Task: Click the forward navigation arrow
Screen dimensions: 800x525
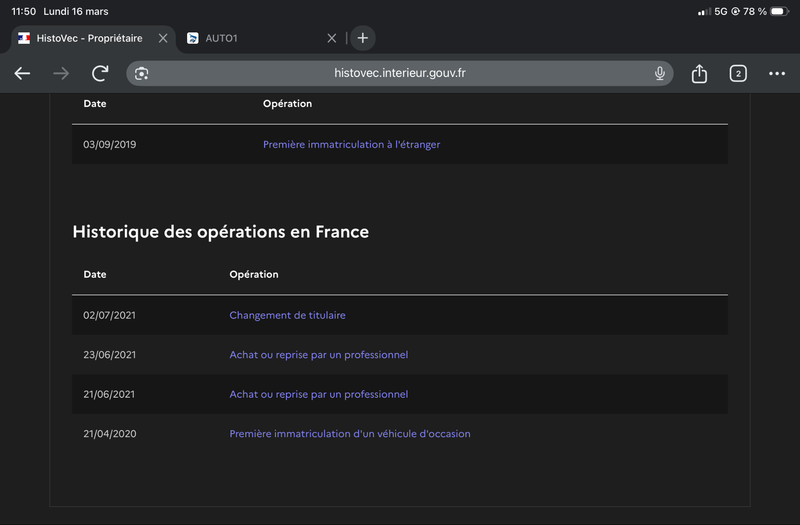Action: (61, 73)
